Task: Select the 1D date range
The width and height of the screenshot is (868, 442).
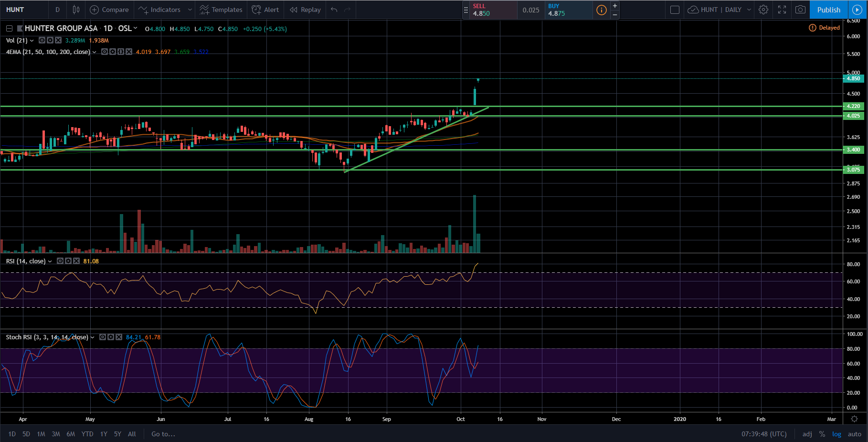Action: pos(12,434)
